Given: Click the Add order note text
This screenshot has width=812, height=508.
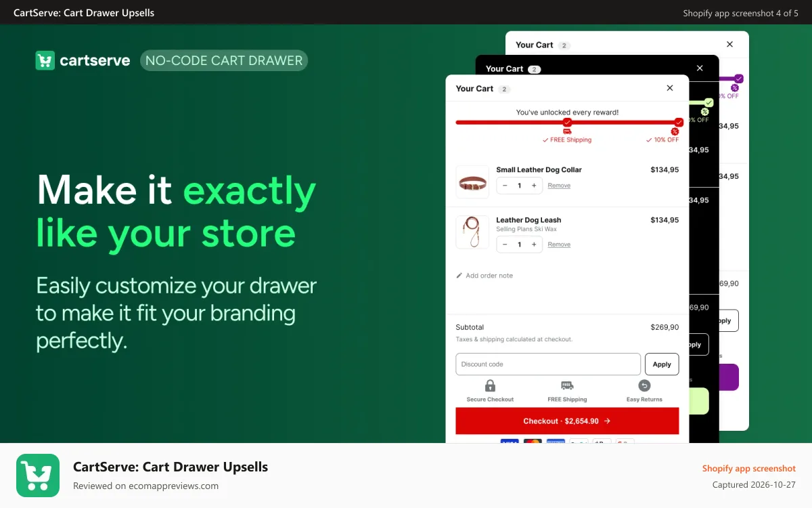Looking at the screenshot, I should point(489,276).
